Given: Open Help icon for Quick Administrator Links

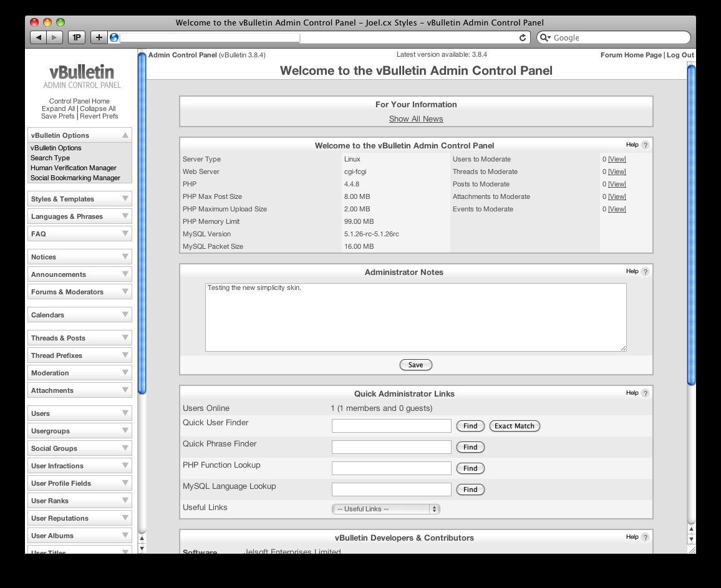Looking at the screenshot, I should 645,393.
